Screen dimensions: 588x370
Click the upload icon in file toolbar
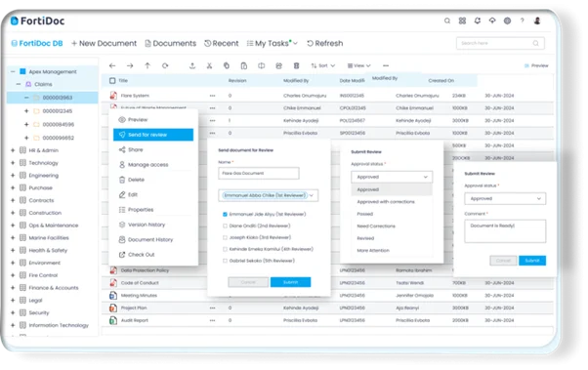(192, 66)
